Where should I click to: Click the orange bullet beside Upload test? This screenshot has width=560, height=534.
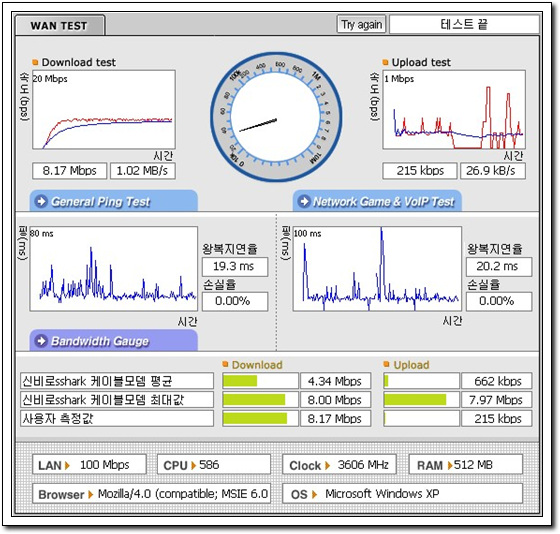pos(385,63)
